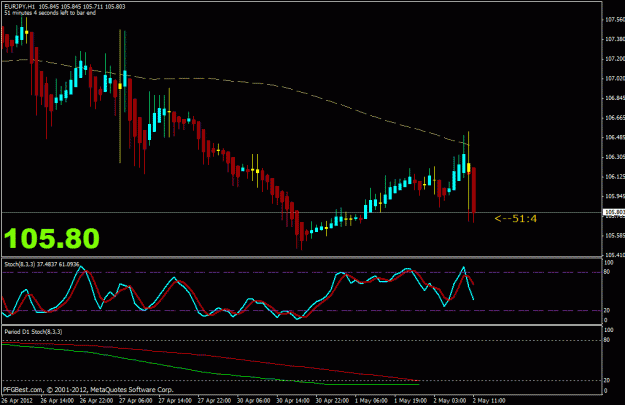Click the '1 May 19:00' time axis label
This screenshot has height=405, width=625.
pyautogui.click(x=411, y=400)
